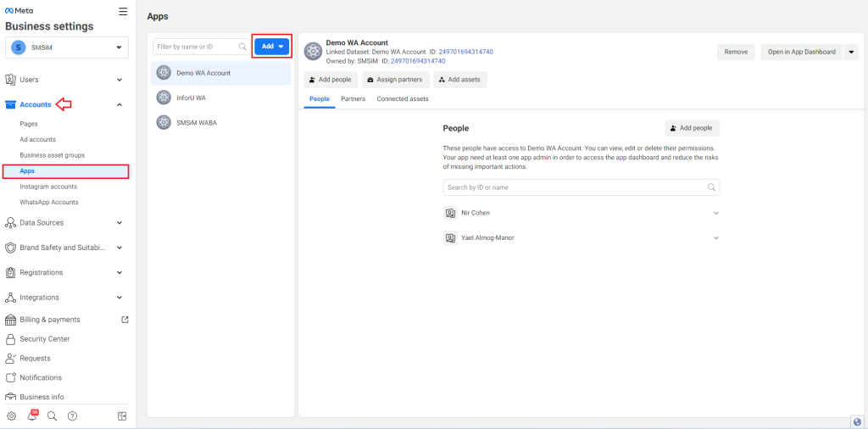Open the blue Add dropdown button
This screenshot has width=868, height=429.
coord(272,47)
